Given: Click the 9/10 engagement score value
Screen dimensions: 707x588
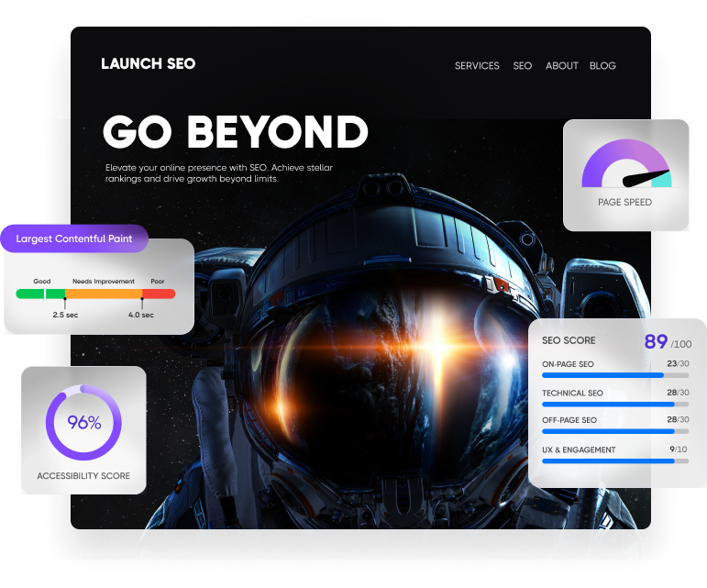Looking at the screenshot, I should click(x=679, y=449).
